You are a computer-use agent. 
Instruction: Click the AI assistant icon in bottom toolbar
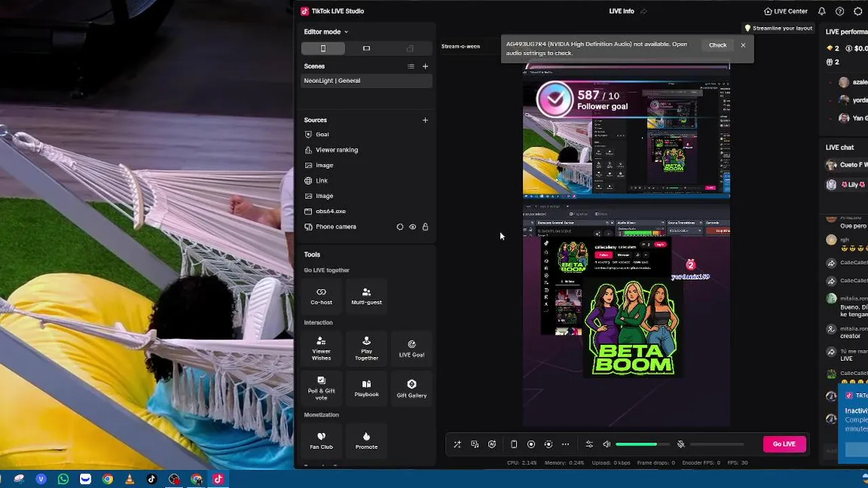492,445
